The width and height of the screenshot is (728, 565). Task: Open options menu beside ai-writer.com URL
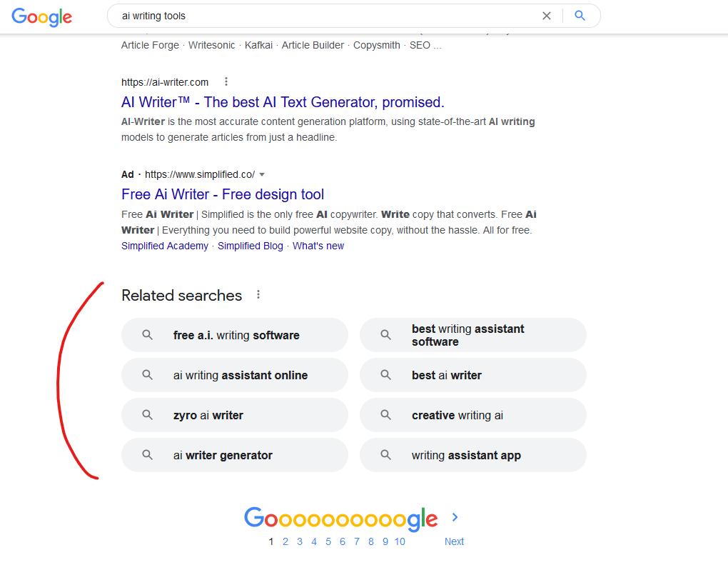click(x=226, y=81)
